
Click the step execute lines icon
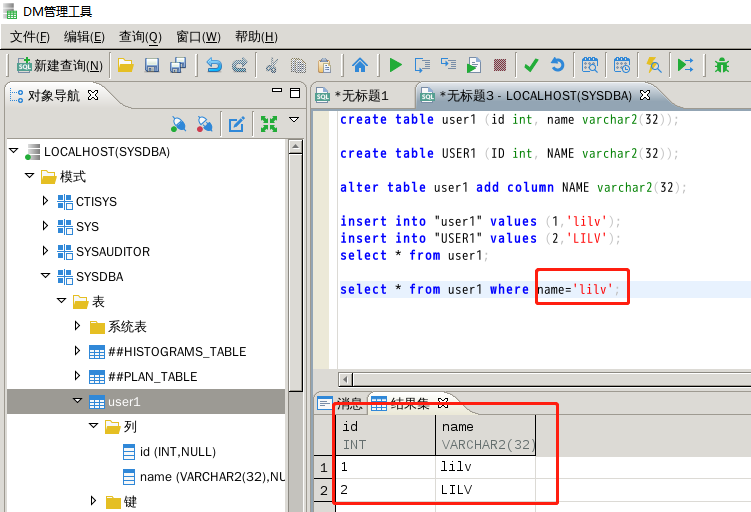click(x=448, y=64)
